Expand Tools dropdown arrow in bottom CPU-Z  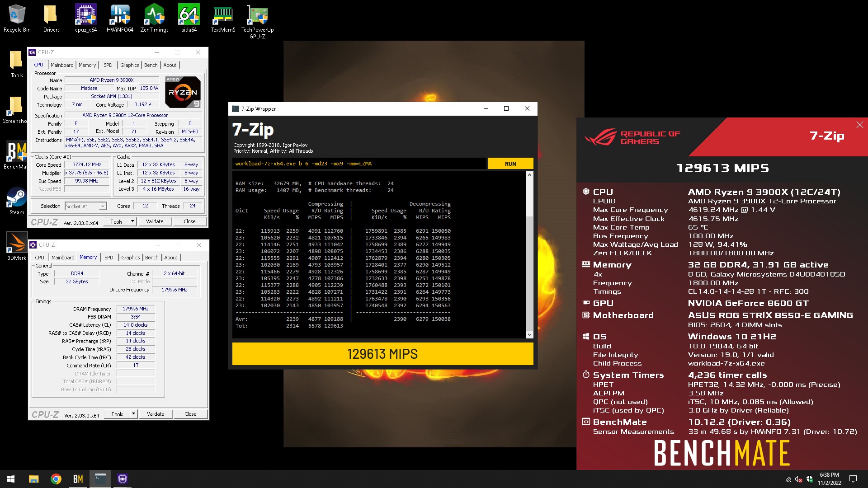coord(133,414)
